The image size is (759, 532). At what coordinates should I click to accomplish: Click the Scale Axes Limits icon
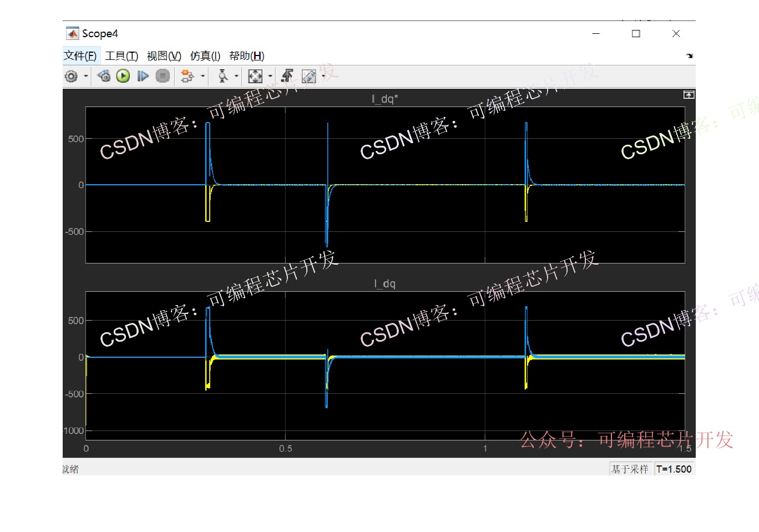click(255, 76)
